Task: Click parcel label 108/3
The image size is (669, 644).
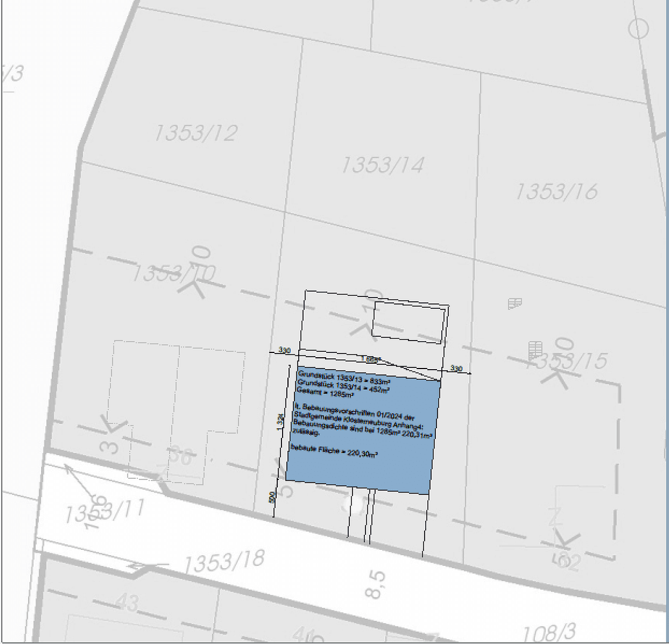Action: tap(549, 633)
